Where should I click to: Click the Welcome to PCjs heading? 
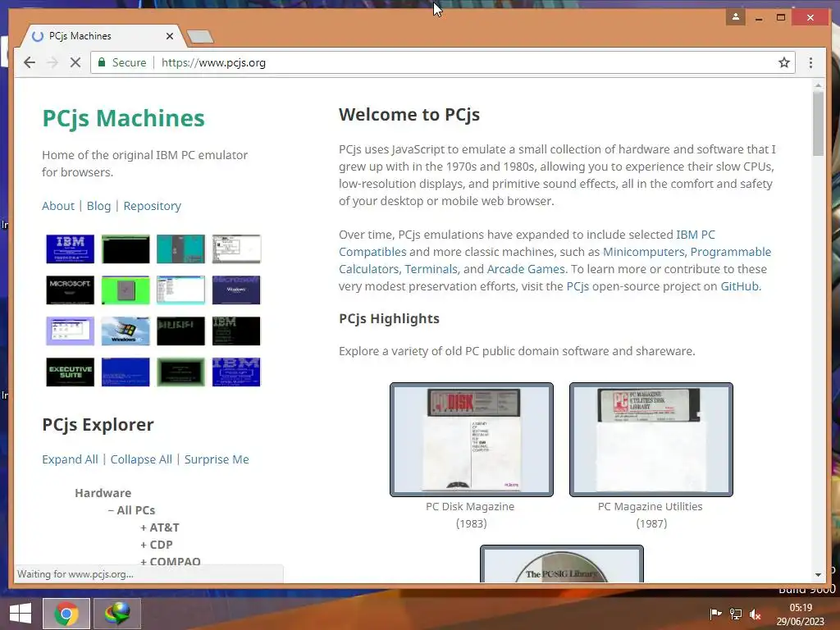point(409,115)
